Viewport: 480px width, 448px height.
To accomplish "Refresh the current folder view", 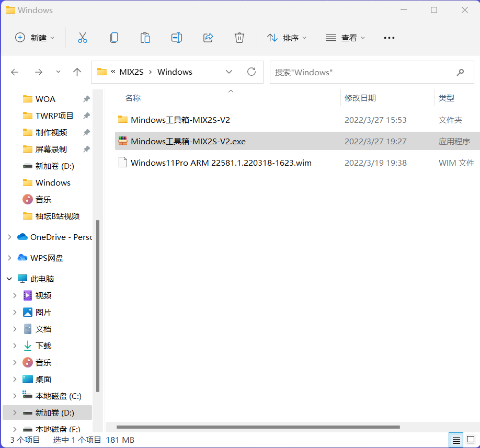I will (252, 72).
